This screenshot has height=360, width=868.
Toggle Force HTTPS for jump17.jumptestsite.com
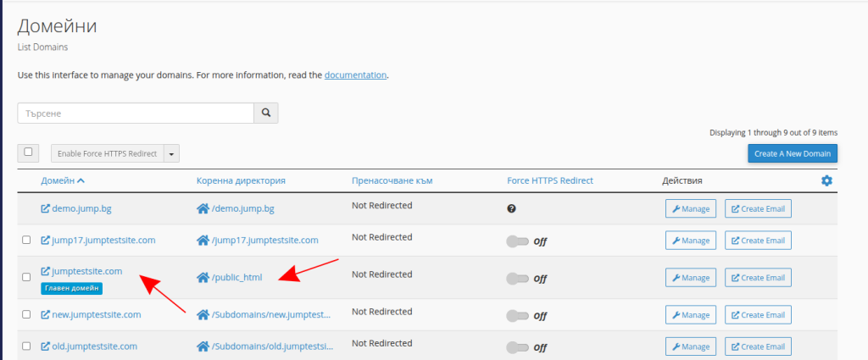click(x=516, y=241)
